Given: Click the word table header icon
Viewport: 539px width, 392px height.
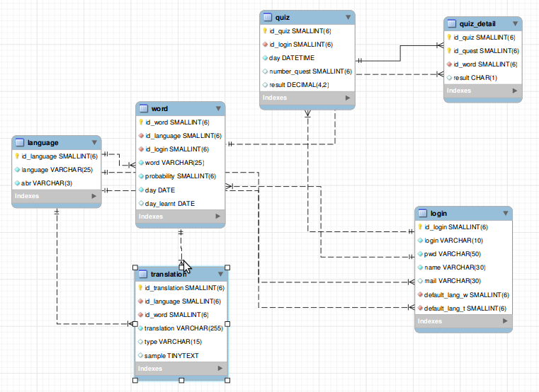Looking at the screenshot, I should [144, 108].
